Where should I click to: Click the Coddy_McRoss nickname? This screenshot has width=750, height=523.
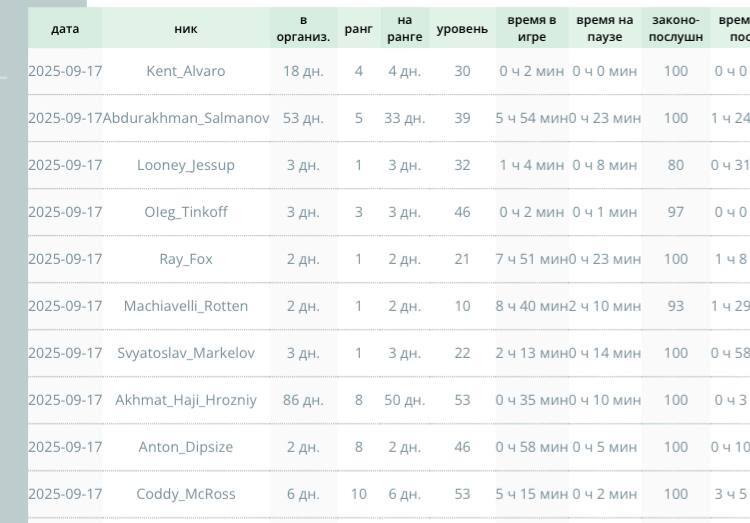186,494
